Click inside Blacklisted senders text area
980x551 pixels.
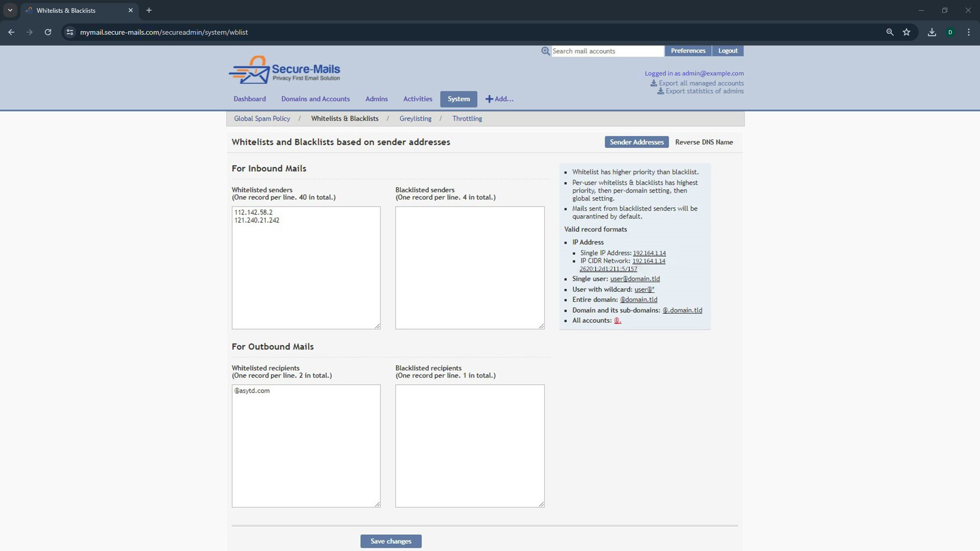pyautogui.click(x=470, y=268)
